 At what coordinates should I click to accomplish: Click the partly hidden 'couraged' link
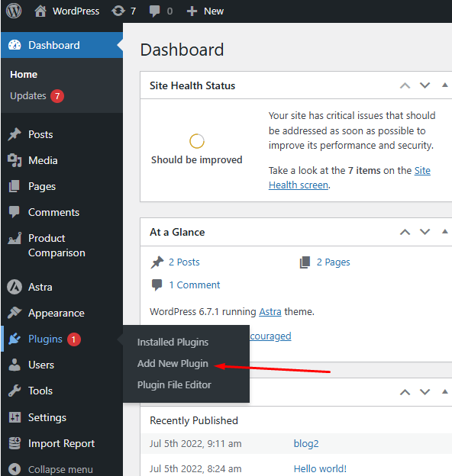(x=270, y=336)
